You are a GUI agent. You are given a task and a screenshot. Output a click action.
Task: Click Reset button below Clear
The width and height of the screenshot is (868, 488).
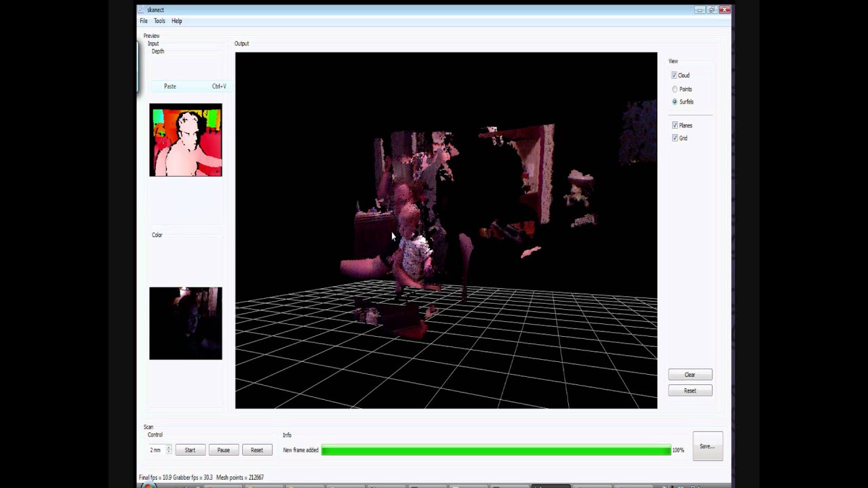(x=690, y=390)
